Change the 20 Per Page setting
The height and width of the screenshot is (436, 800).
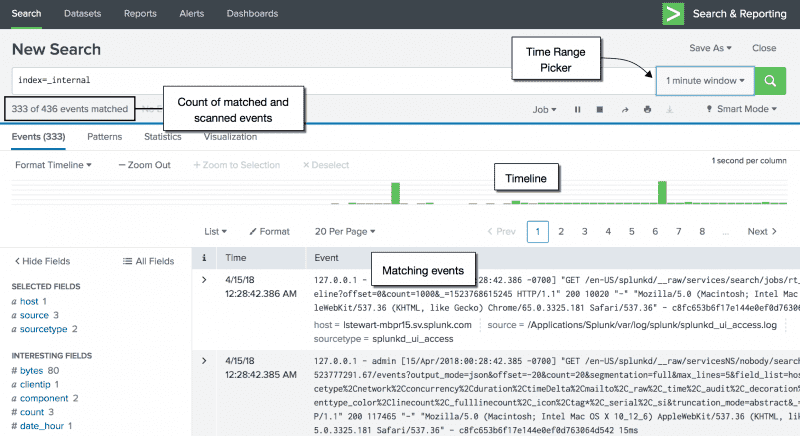[x=345, y=232]
